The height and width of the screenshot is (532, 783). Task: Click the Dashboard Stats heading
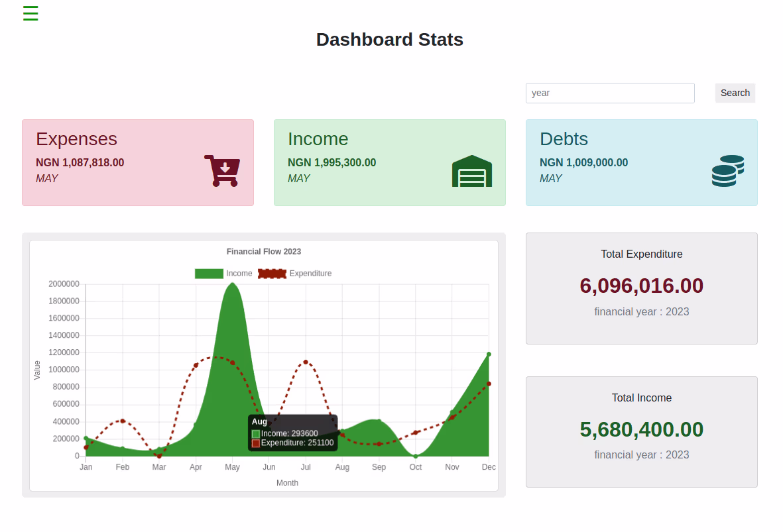pos(390,40)
